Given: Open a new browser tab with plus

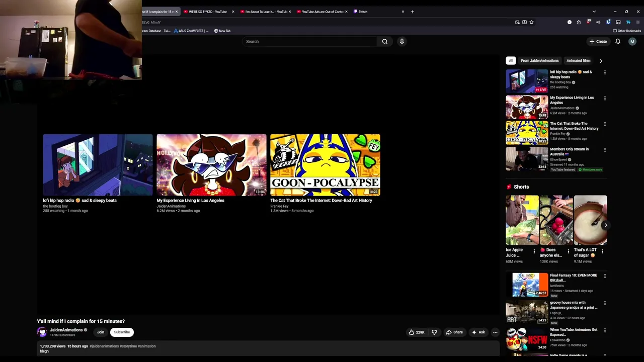Looking at the screenshot, I should (x=412, y=12).
